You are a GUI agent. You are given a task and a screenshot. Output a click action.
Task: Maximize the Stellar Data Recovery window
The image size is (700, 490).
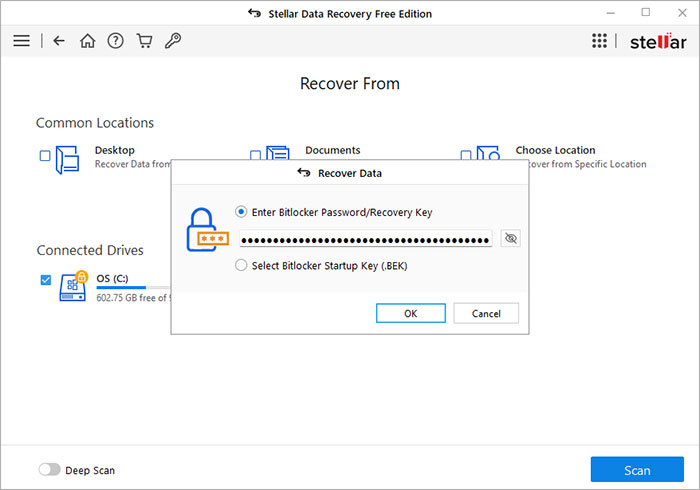[x=646, y=12]
